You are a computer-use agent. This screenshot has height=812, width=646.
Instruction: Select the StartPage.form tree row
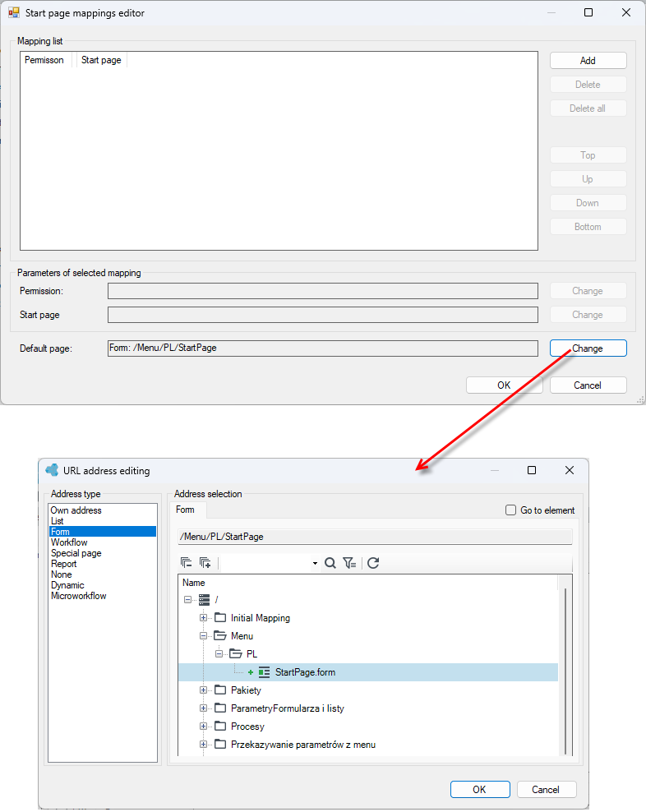[x=368, y=672]
